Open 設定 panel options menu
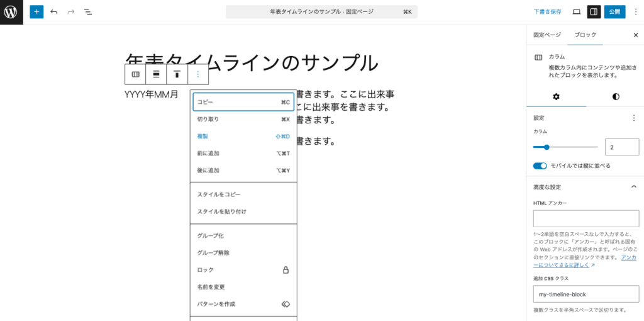The image size is (644, 321). pos(633,118)
